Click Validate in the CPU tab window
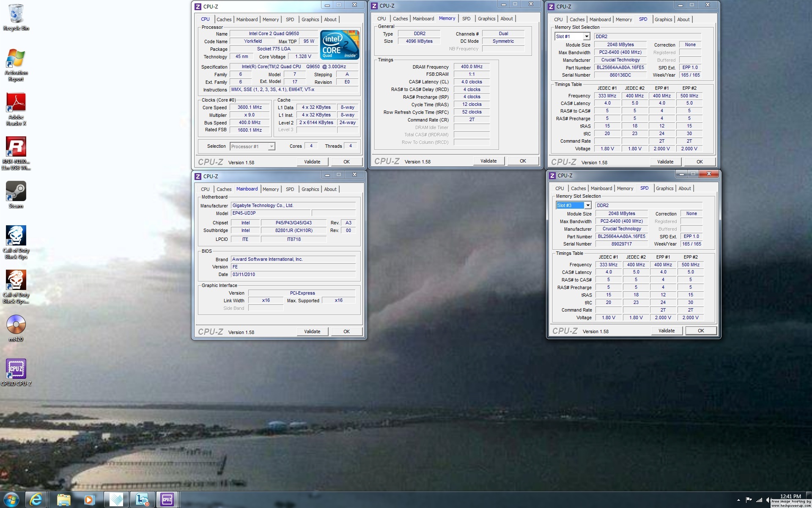Viewport: 812px width, 508px height. coord(312,162)
